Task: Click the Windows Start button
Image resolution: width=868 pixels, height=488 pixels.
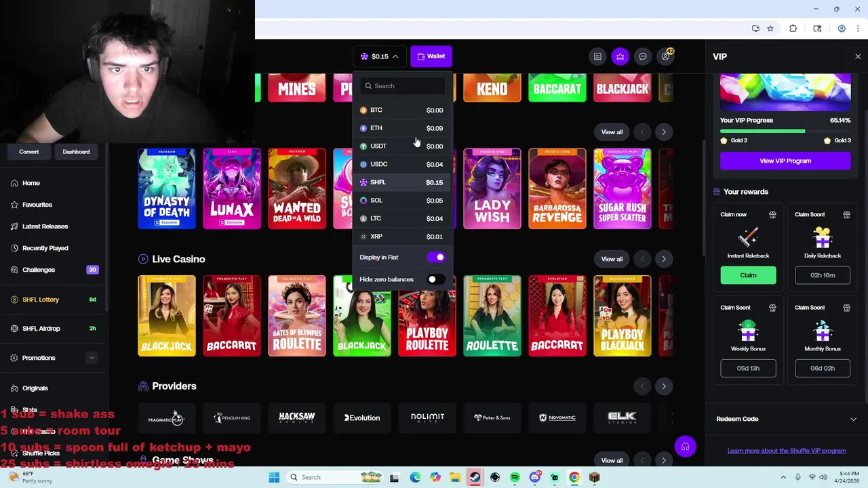Action: (274, 477)
